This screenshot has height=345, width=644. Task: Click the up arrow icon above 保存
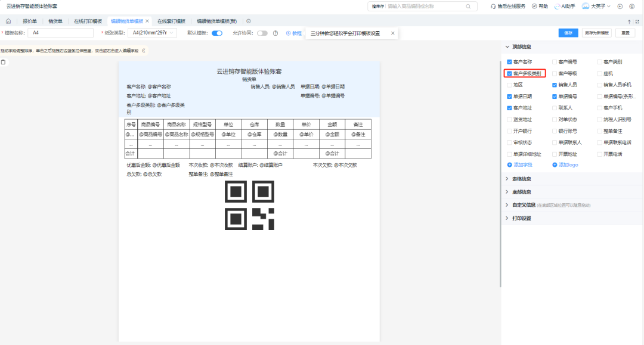629,21
